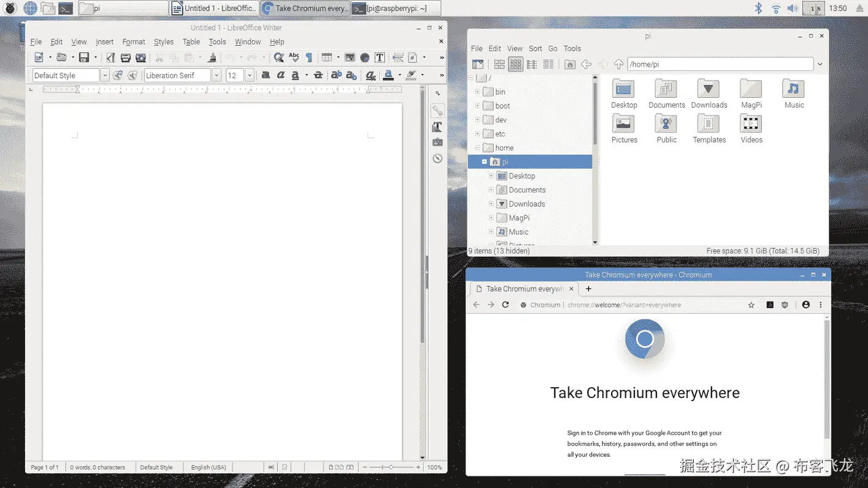The width and height of the screenshot is (868, 488).
Task: Reload the Chromium page
Action: point(505,305)
